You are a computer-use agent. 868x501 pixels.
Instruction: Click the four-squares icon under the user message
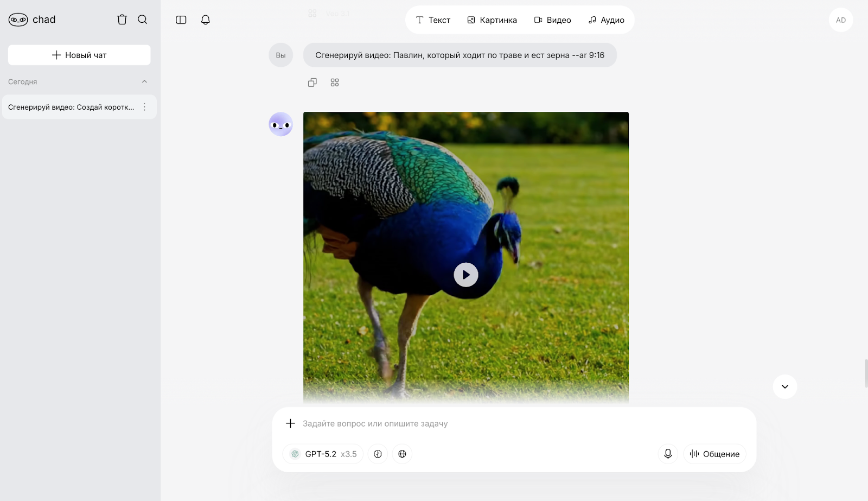pyautogui.click(x=335, y=83)
